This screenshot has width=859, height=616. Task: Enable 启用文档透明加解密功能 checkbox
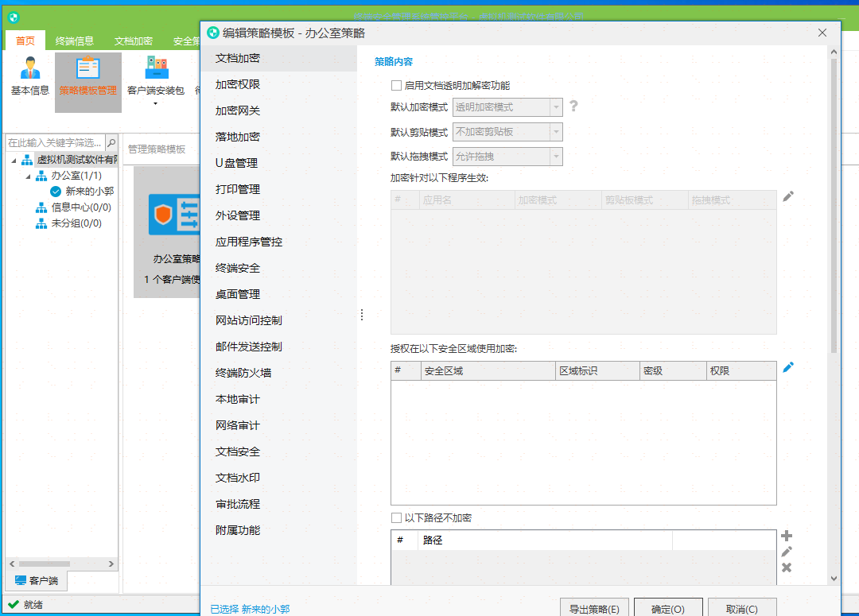[397, 85]
